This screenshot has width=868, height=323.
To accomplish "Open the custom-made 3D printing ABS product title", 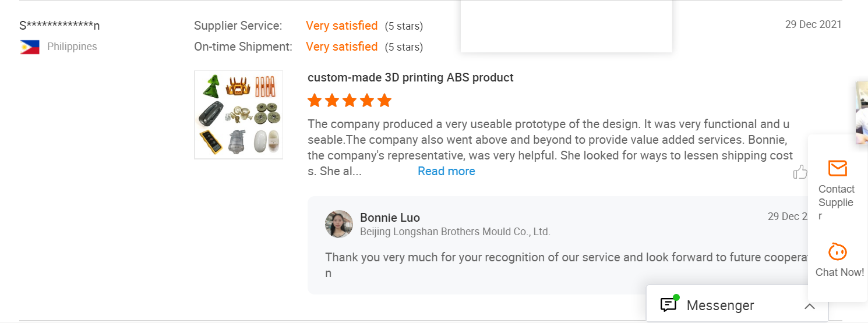I will (411, 77).
